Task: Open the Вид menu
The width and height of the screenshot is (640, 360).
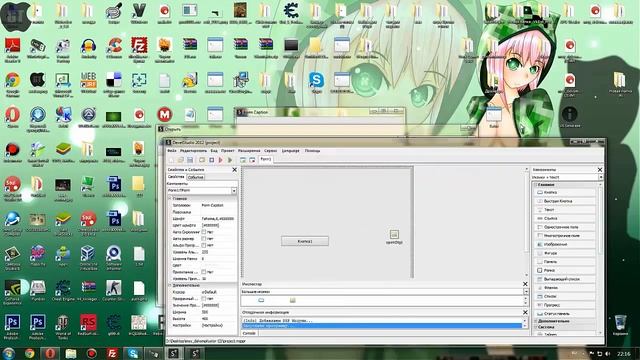Action: pyautogui.click(x=214, y=151)
